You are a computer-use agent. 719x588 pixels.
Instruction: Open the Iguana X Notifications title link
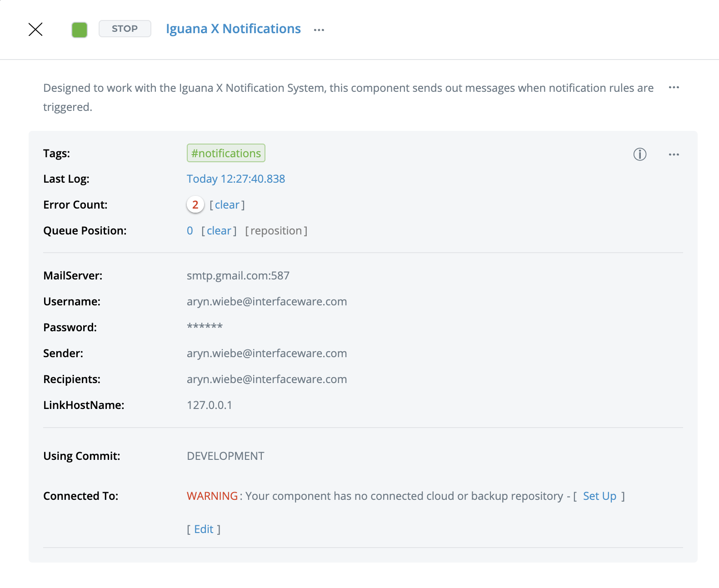point(233,29)
